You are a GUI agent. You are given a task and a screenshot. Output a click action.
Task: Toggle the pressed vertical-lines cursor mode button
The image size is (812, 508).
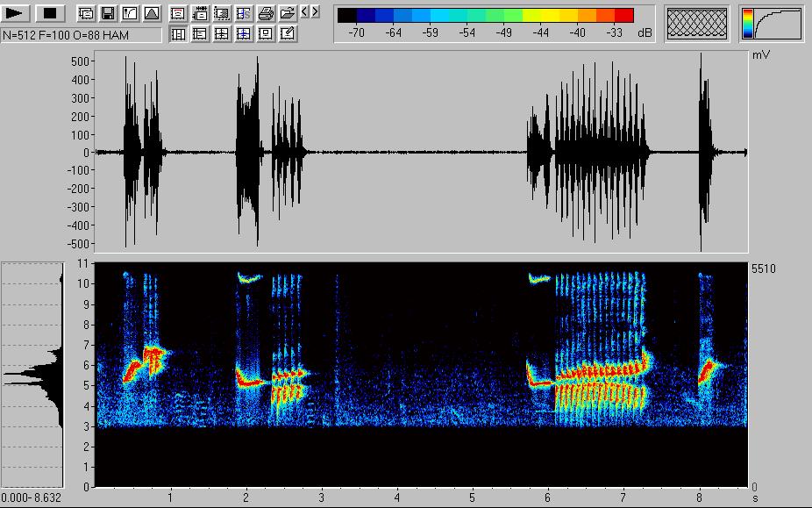click(178, 34)
